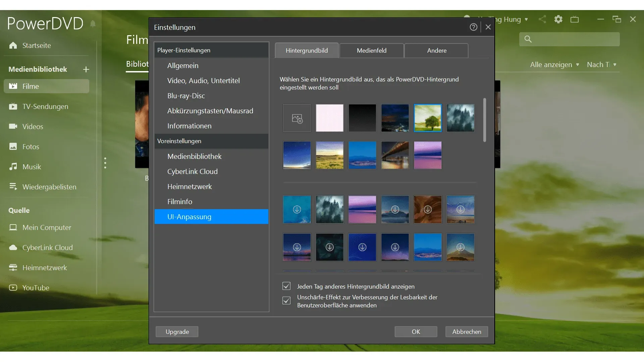This screenshot has width=644, height=362.
Task: Select the starry dusk sky background
Action: pyautogui.click(x=297, y=155)
